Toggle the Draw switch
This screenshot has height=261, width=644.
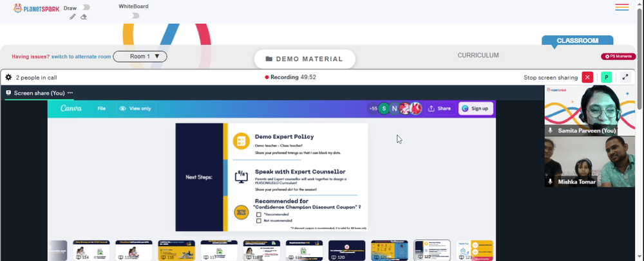[x=85, y=7]
